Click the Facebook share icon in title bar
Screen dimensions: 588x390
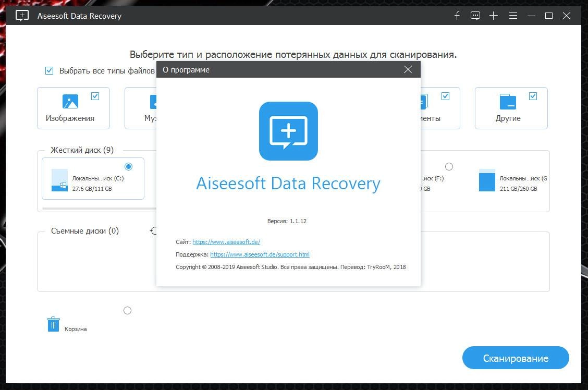click(x=457, y=16)
